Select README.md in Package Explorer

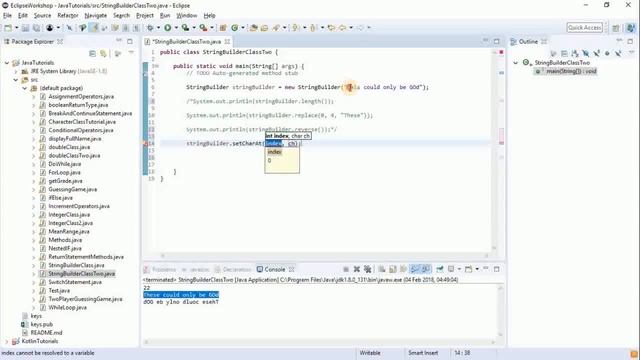tap(46, 333)
